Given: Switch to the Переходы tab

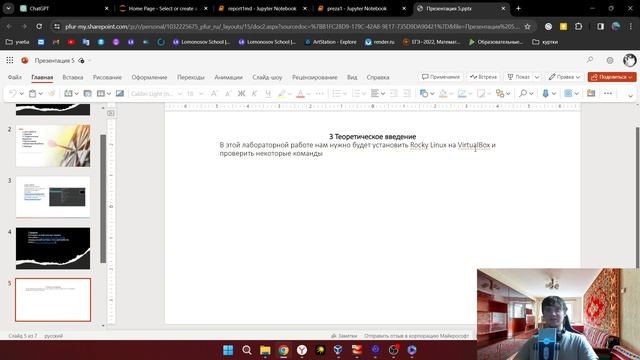Looking at the screenshot, I should click(x=191, y=77).
